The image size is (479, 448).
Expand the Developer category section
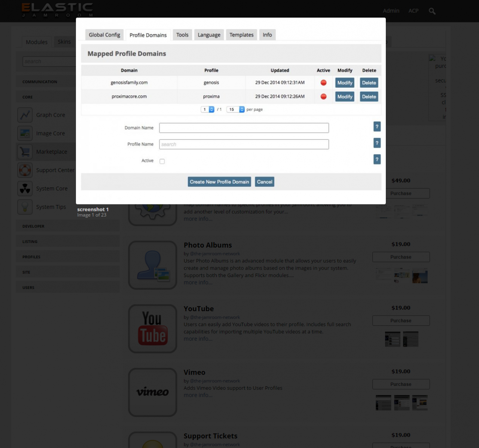point(33,226)
